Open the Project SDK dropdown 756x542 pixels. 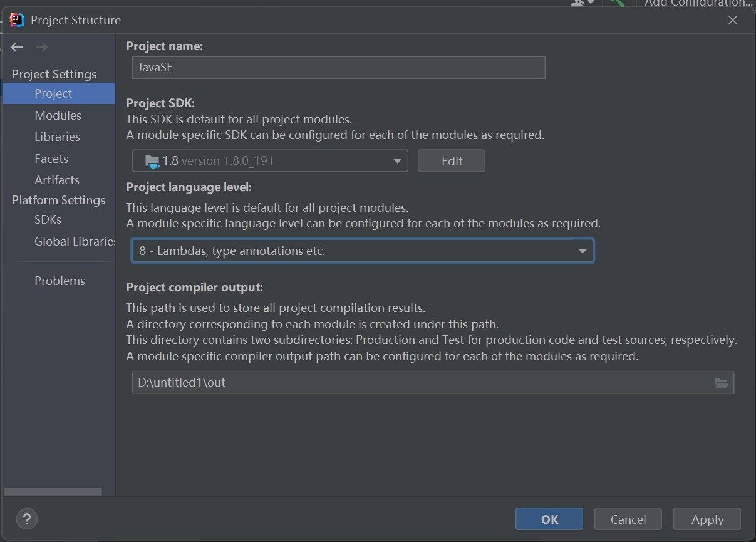tap(270, 160)
